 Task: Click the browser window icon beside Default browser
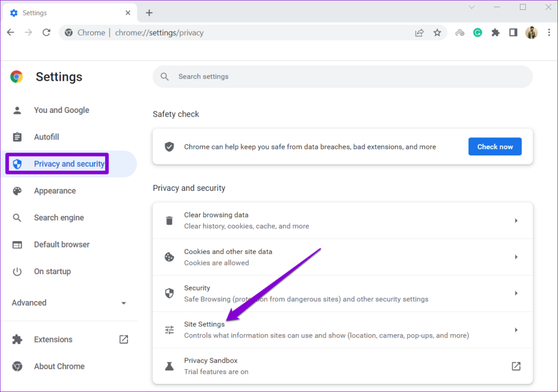click(17, 245)
